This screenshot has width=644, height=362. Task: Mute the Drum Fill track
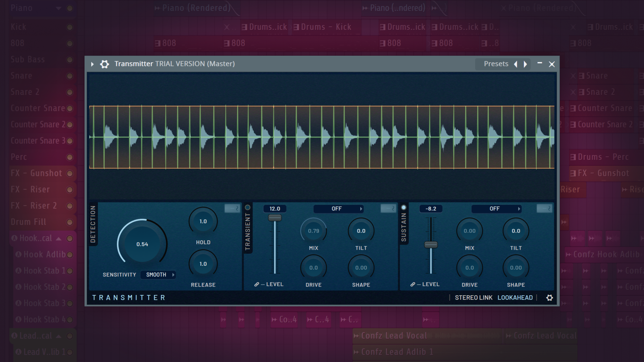70,222
